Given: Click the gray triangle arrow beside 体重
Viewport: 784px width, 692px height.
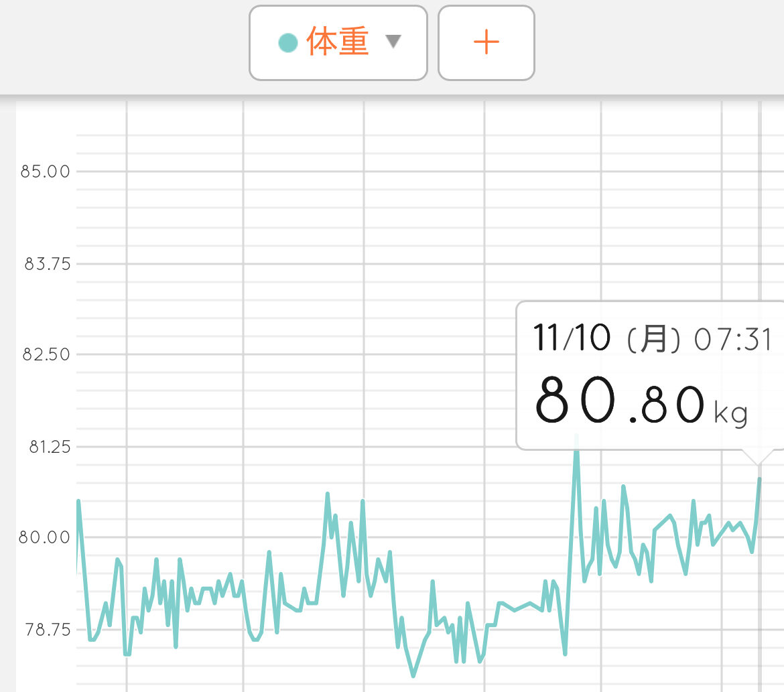Looking at the screenshot, I should point(393,42).
